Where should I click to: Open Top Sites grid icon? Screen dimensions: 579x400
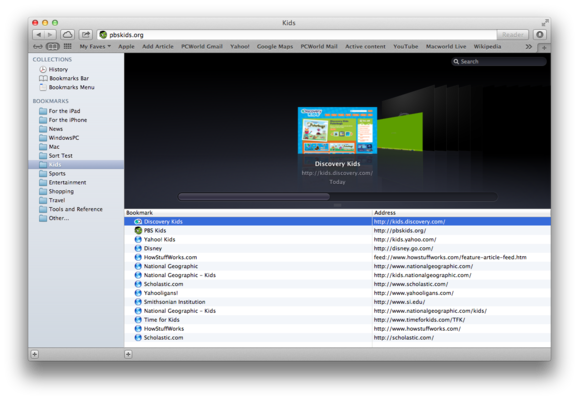pos(68,47)
